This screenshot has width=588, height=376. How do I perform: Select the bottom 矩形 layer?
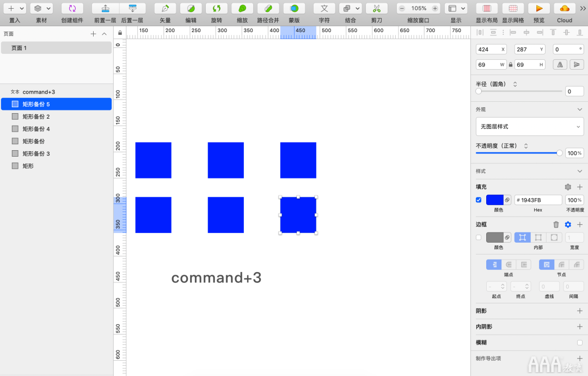click(56, 166)
